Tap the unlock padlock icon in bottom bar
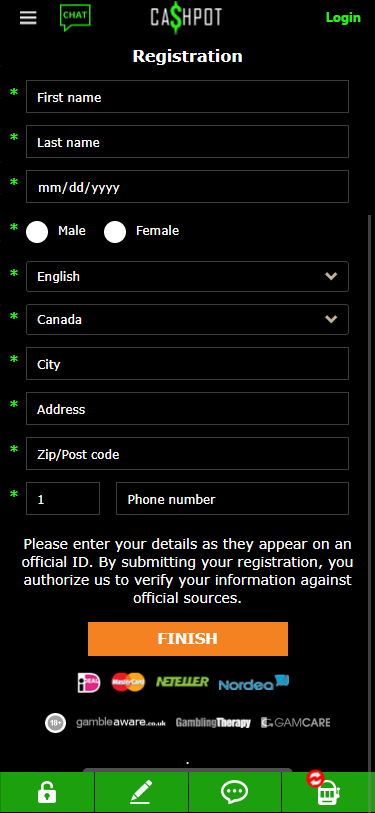 tap(47, 792)
